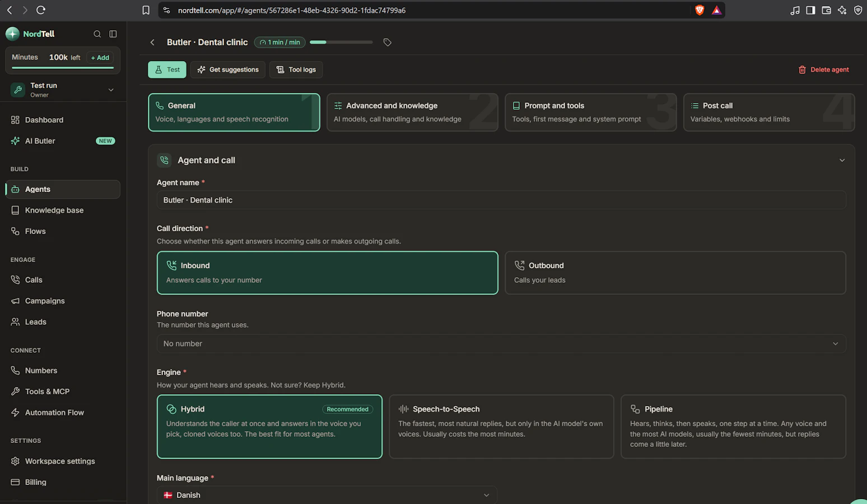Switch to Prompt and tools tab

[591, 113]
